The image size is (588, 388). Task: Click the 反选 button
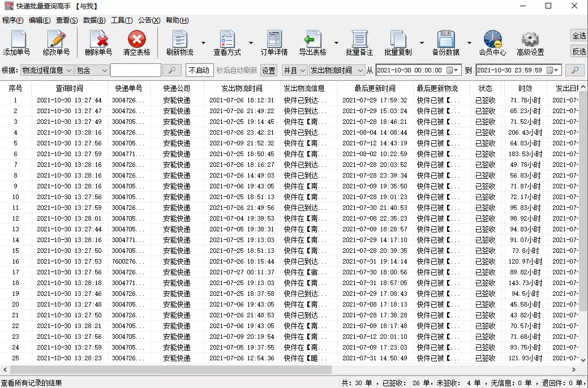coord(579,51)
